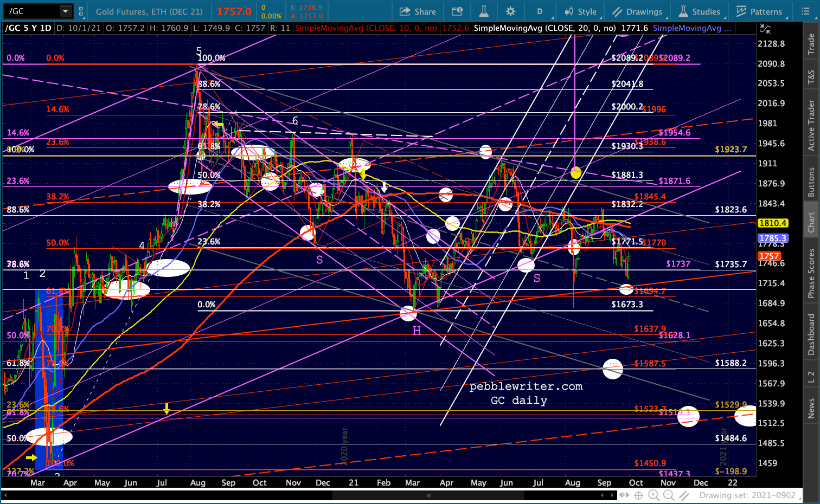Image resolution: width=820 pixels, height=504 pixels.
Task: Click the zoom in magnifier icon
Action: (x=654, y=495)
